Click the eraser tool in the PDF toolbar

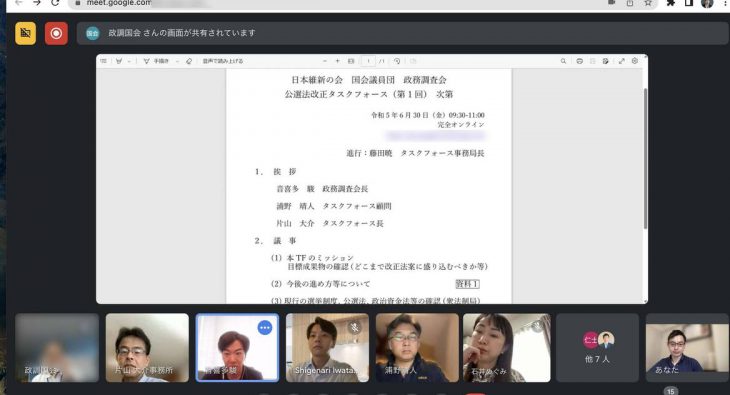[189, 61]
